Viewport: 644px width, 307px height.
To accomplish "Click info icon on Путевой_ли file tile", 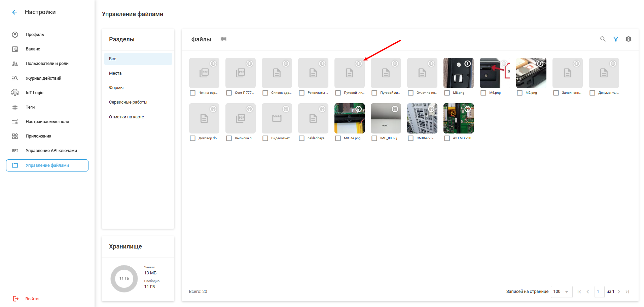I will click(x=358, y=64).
